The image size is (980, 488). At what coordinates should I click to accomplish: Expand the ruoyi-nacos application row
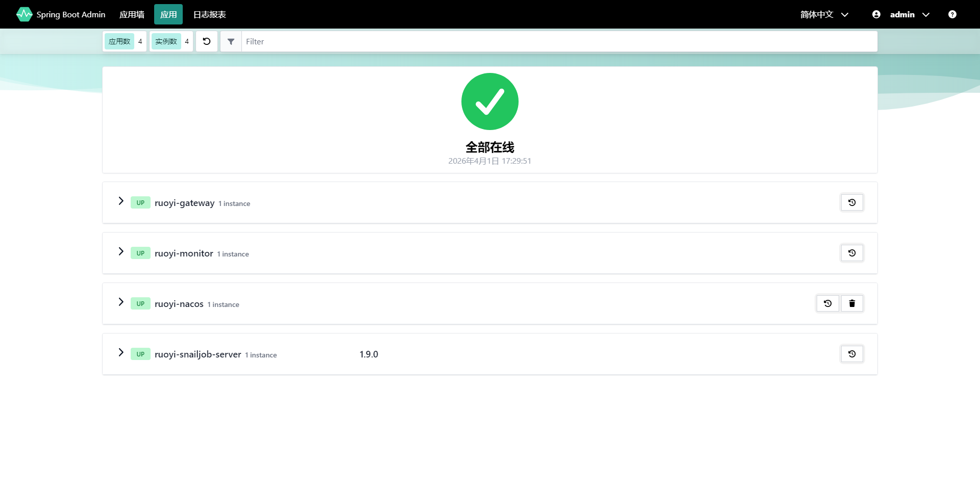click(x=121, y=302)
